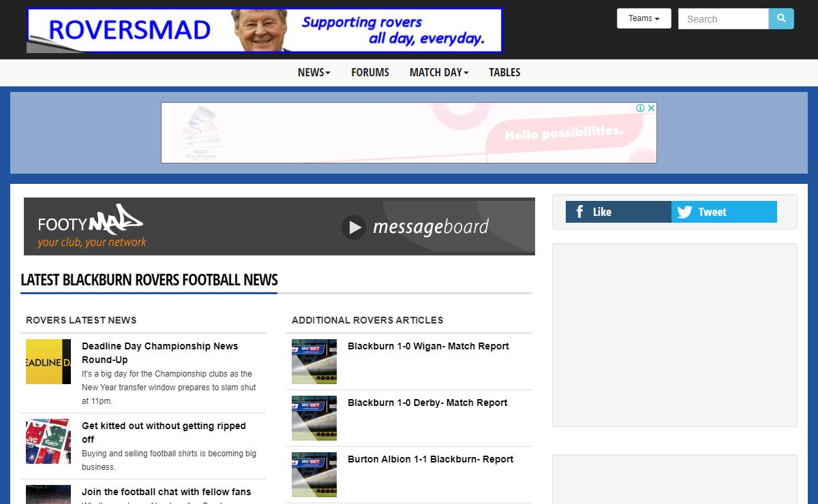
Task: Open Join the football chat with fellow fans
Action: 166,492
